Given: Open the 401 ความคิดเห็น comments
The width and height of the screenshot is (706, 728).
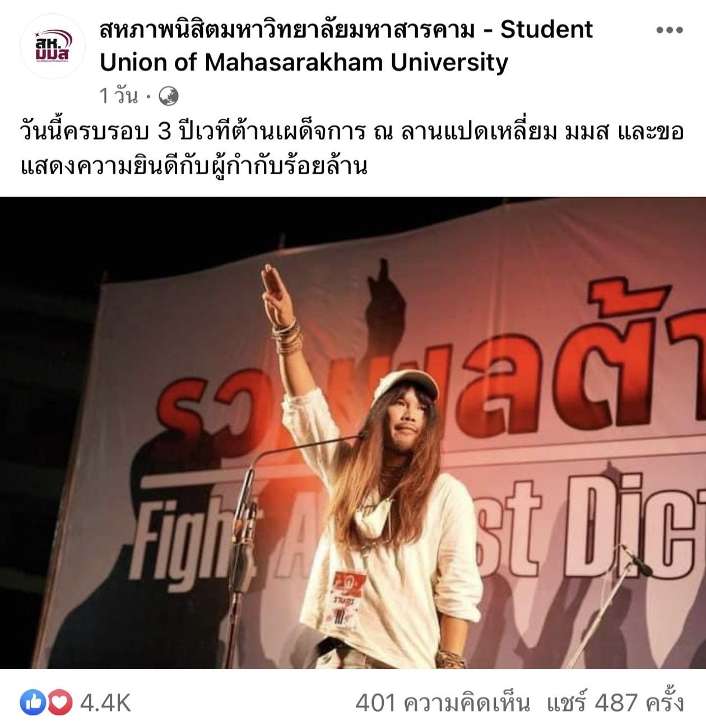Looking at the screenshot, I should coord(443,703).
